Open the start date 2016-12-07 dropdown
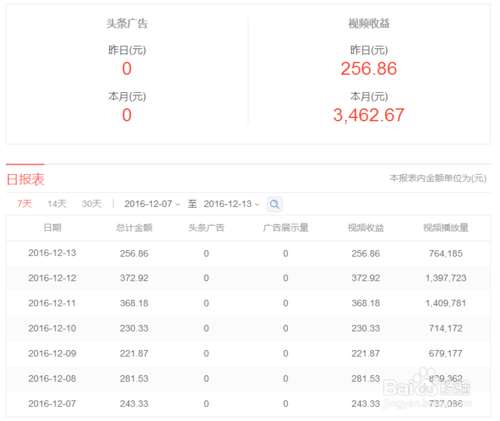The image size is (500, 421). point(152,204)
